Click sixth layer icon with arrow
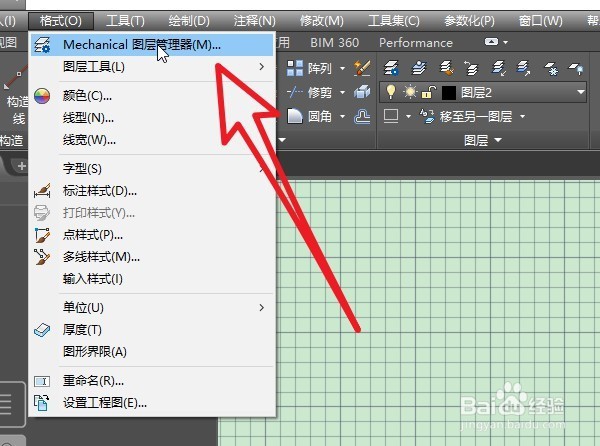Viewport: 600px width, 446px height. point(524,68)
